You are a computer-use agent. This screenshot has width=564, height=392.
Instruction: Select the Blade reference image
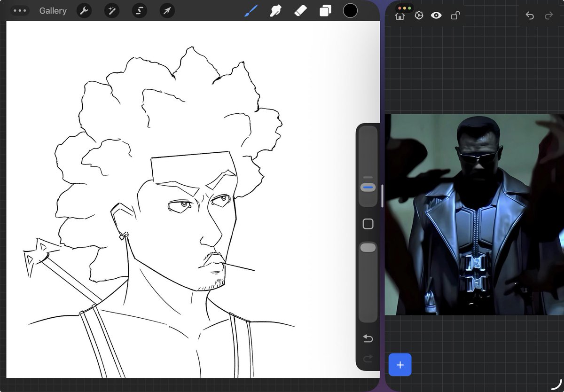point(474,214)
